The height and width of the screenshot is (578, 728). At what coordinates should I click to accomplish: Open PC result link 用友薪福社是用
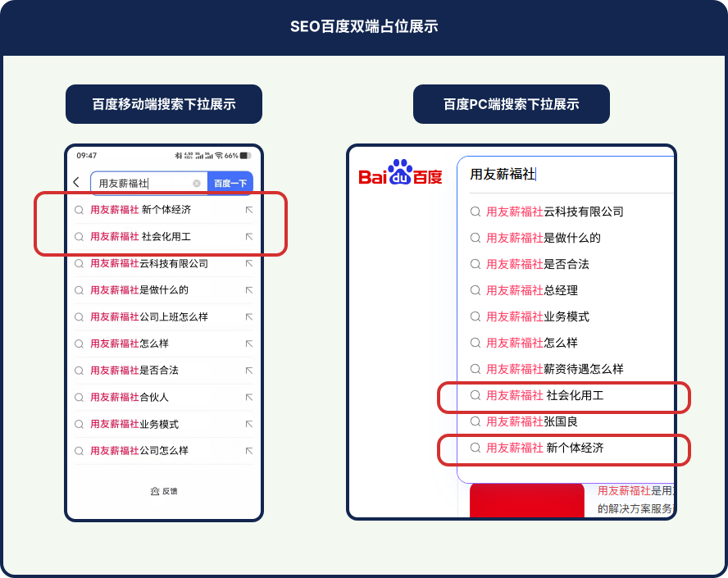pos(635,491)
